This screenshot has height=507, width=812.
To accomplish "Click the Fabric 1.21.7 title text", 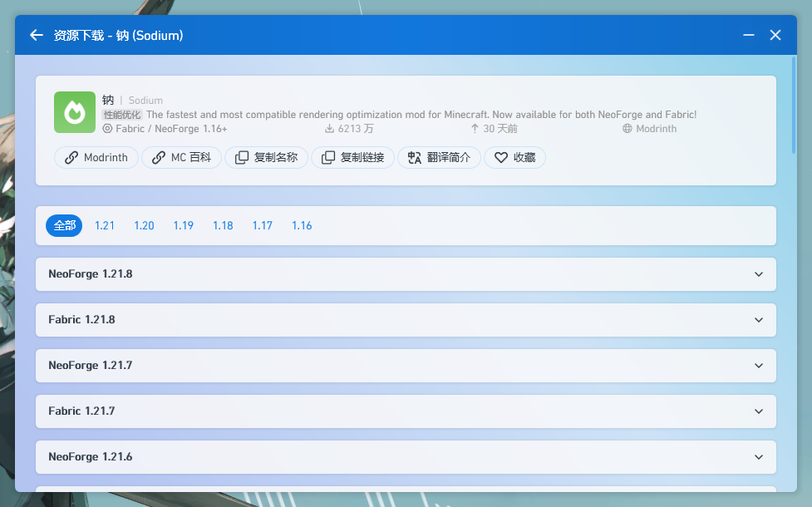I will click(x=81, y=411).
